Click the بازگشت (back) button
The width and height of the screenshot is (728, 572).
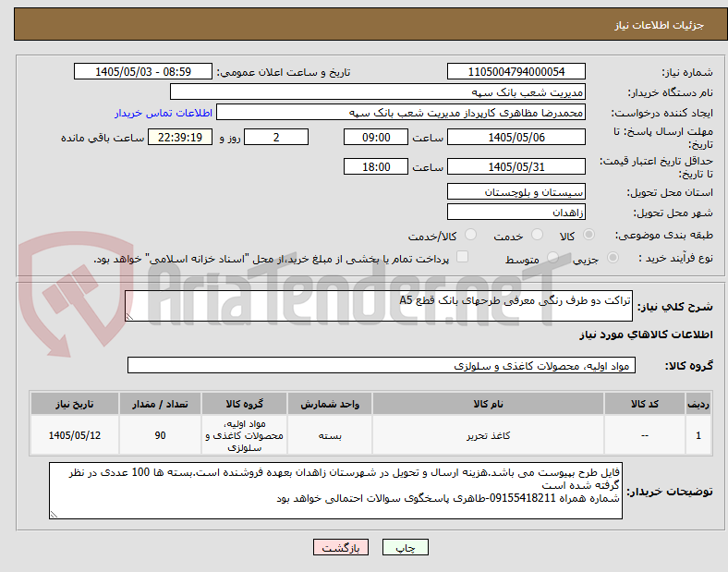pos(341,547)
